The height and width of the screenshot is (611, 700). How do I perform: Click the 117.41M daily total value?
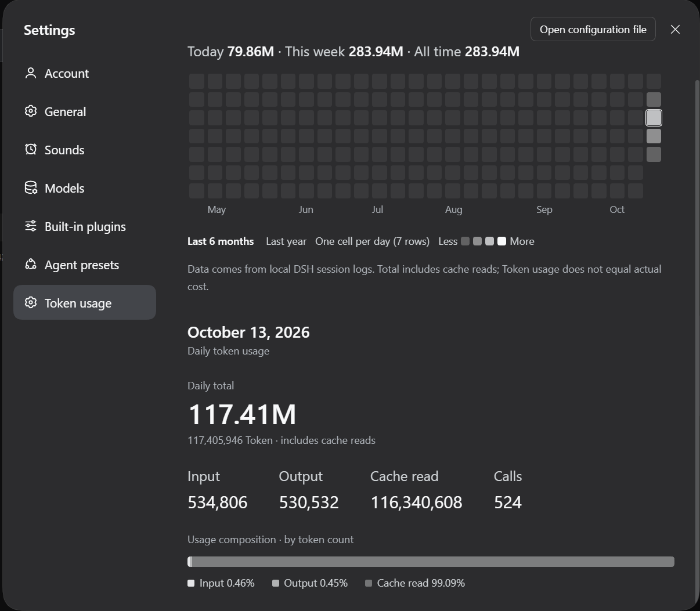point(242,414)
